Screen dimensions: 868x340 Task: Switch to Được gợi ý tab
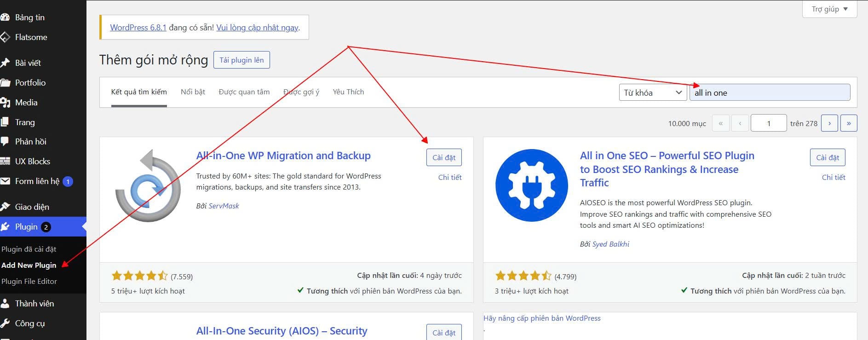coord(301,92)
